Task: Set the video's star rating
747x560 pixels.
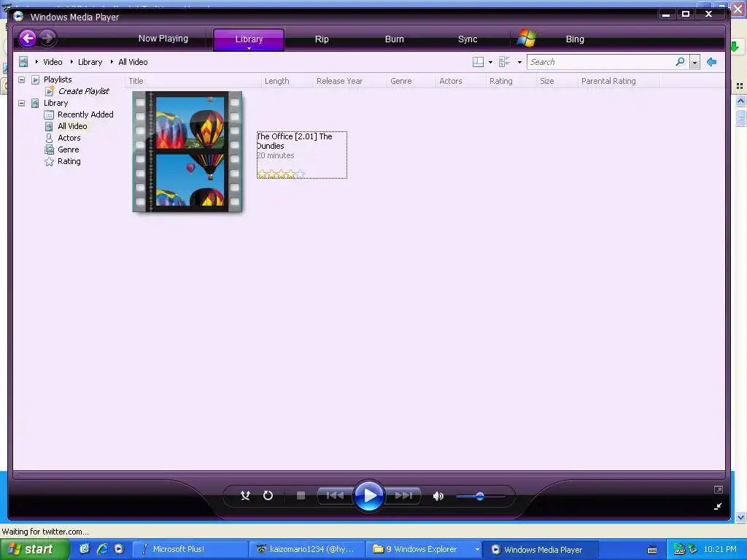Action: (281, 174)
